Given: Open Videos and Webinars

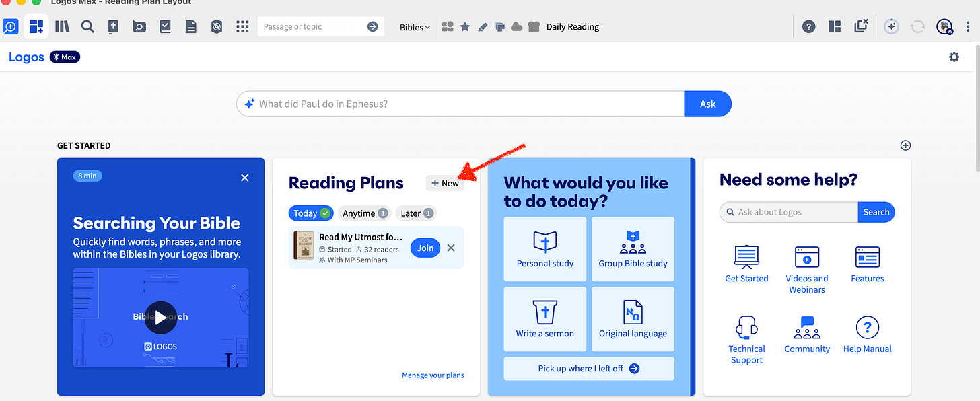Looking at the screenshot, I should [x=807, y=270].
